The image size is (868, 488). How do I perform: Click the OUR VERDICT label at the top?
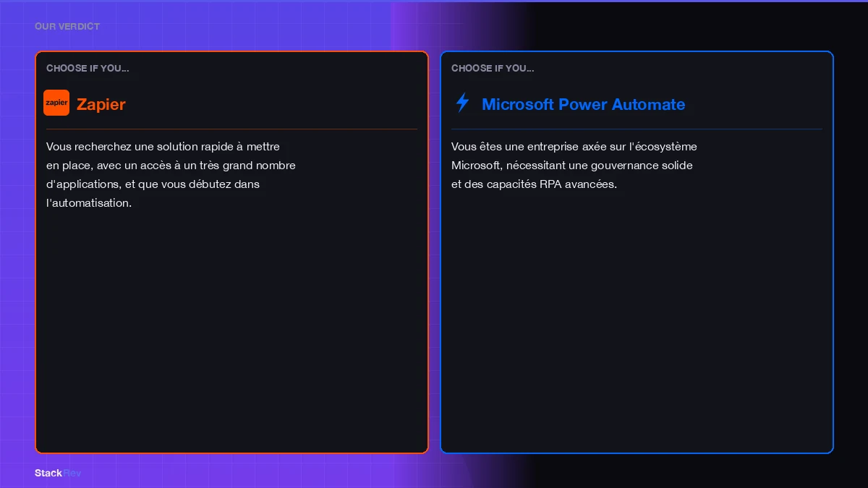[x=67, y=26]
